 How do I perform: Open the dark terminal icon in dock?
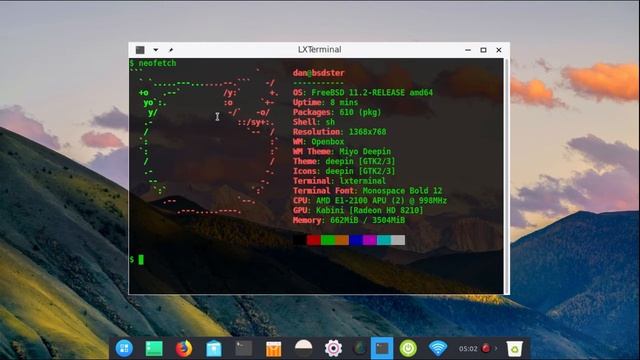click(x=244, y=348)
